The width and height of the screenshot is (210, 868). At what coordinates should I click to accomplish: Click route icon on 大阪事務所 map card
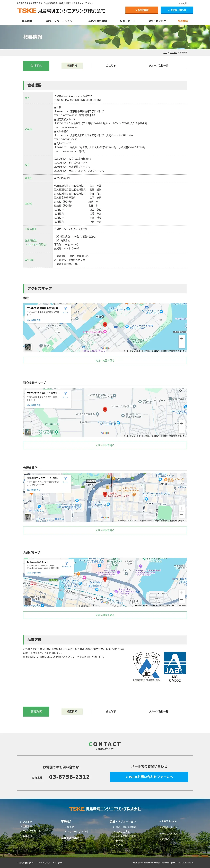65,479
